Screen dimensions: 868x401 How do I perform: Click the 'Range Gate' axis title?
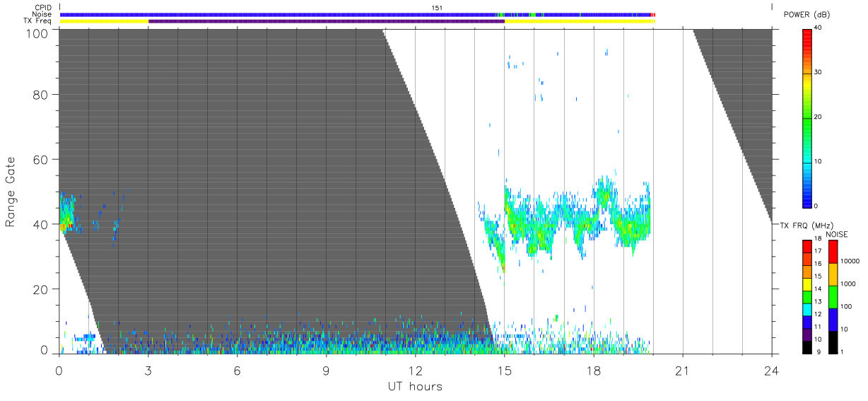pos(11,191)
